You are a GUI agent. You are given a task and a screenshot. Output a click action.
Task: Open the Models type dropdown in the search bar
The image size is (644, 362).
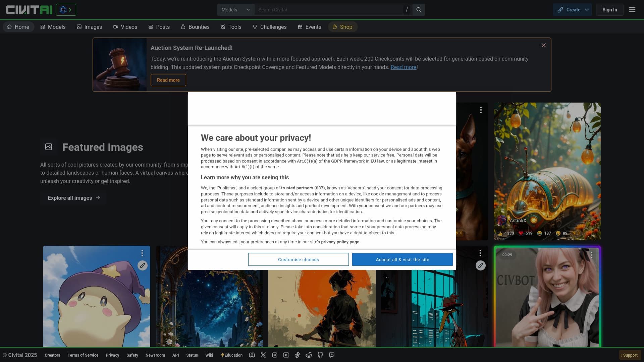(235, 10)
